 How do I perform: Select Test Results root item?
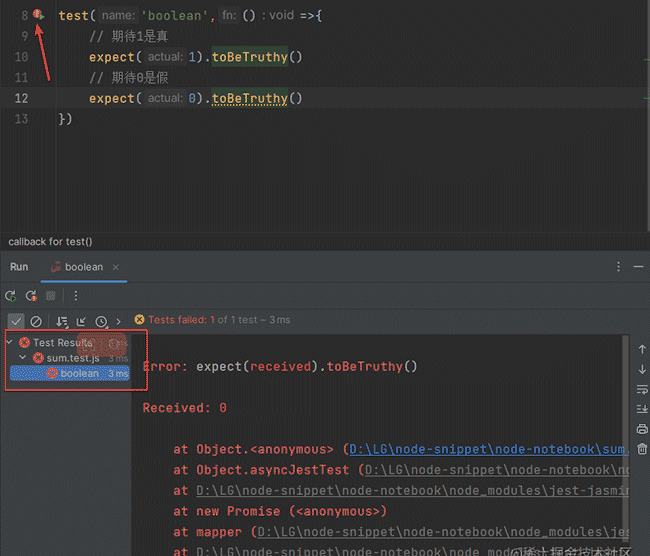[x=63, y=342]
